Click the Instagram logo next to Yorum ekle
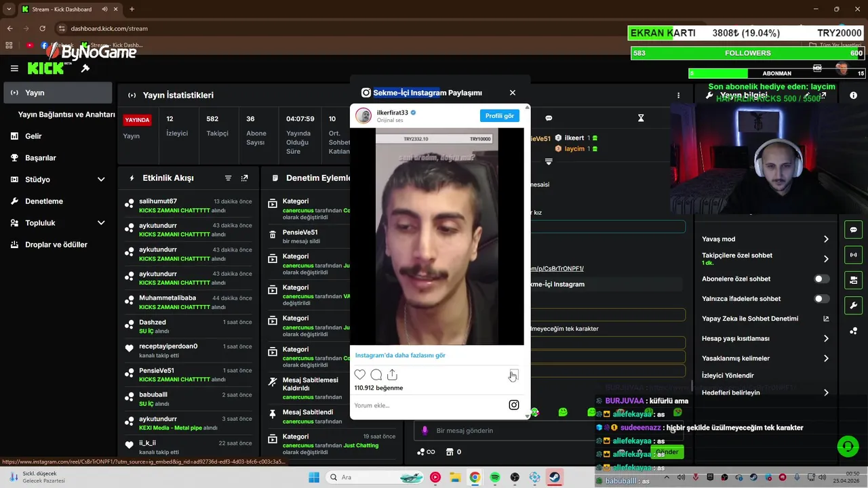Viewport: 868px width, 488px height. pos(514,405)
